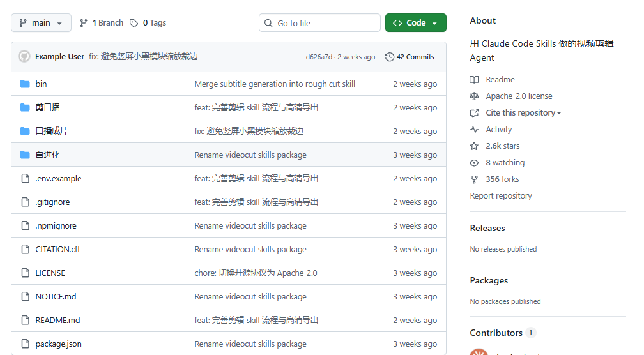Open the Apache-2.0 license link

[519, 96]
